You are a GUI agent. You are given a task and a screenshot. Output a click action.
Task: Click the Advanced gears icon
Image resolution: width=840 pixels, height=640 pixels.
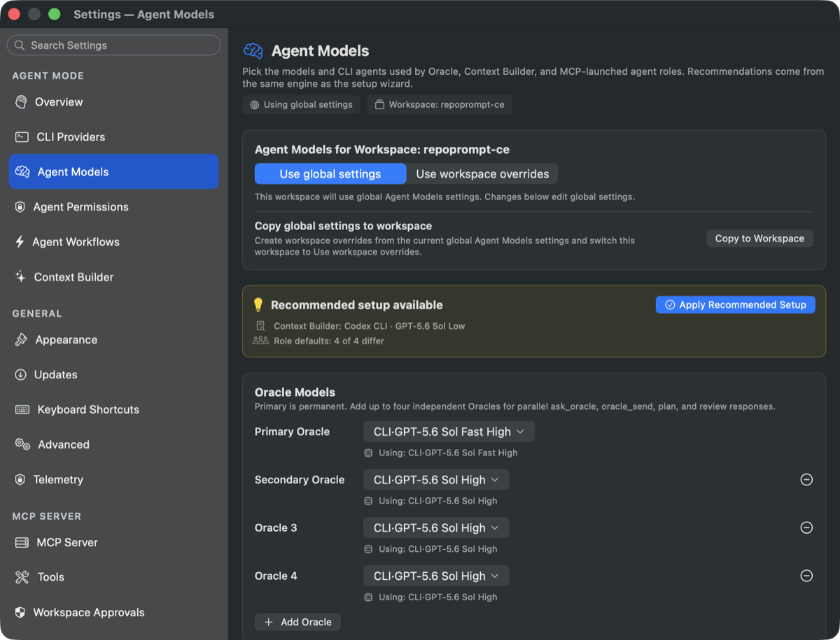pos(22,445)
